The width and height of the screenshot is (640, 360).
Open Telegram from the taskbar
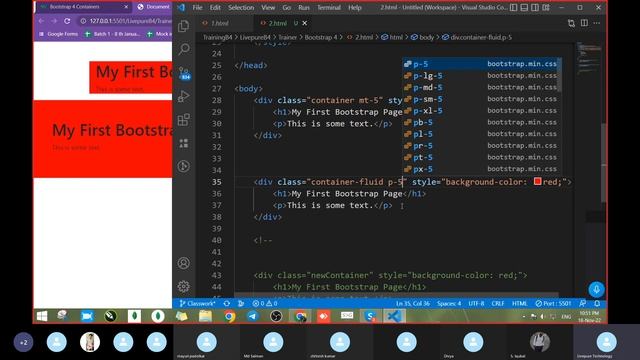[253, 316]
